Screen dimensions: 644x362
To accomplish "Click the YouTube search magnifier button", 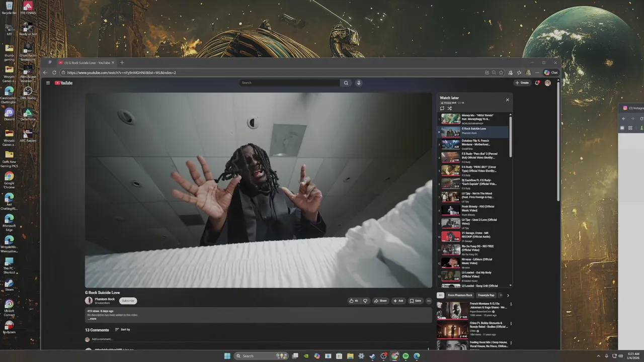I will click(346, 83).
